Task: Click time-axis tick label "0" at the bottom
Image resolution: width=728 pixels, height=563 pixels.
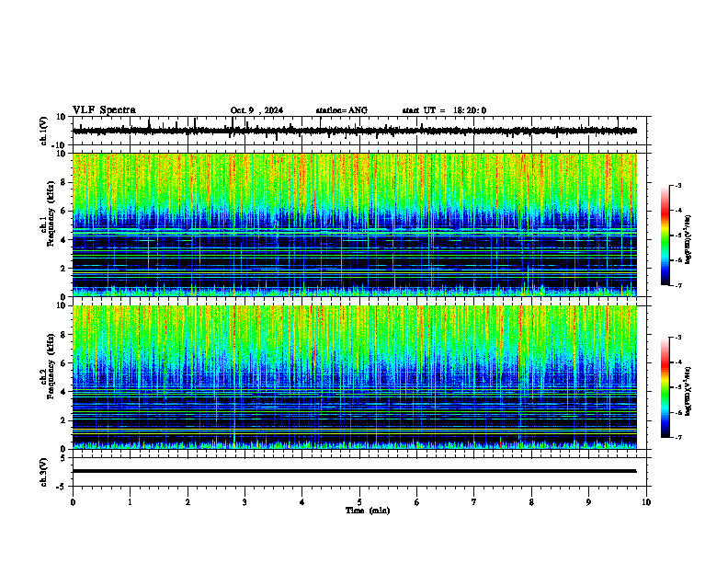Action: (73, 502)
